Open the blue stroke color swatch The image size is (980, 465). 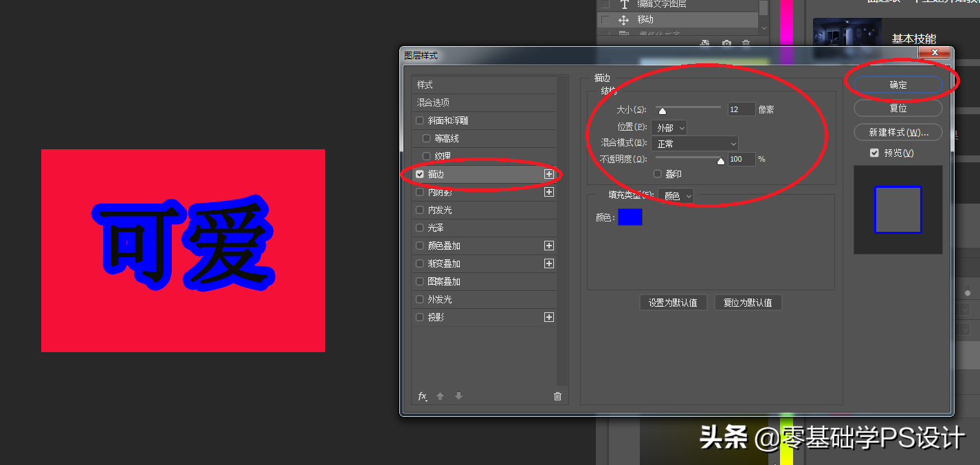630,217
